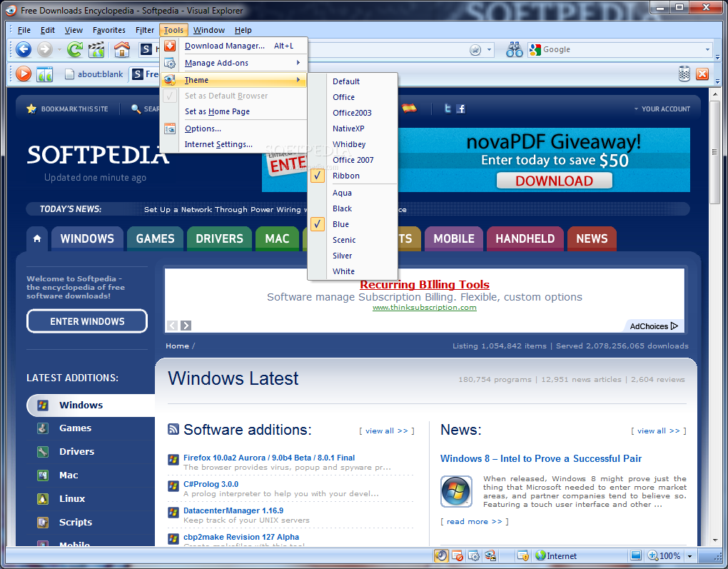Pick the Aqua color scheme

[x=353, y=193]
